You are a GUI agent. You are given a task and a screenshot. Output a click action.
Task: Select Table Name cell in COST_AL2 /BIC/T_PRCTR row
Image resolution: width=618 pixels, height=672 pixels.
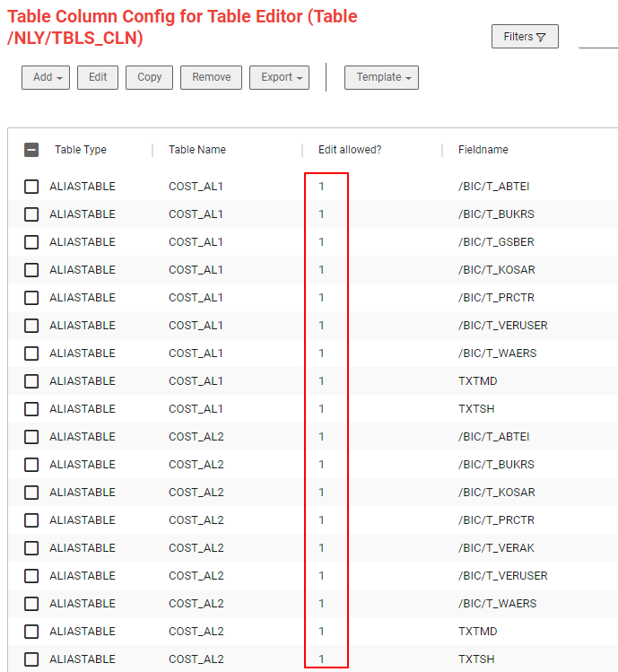pos(196,520)
